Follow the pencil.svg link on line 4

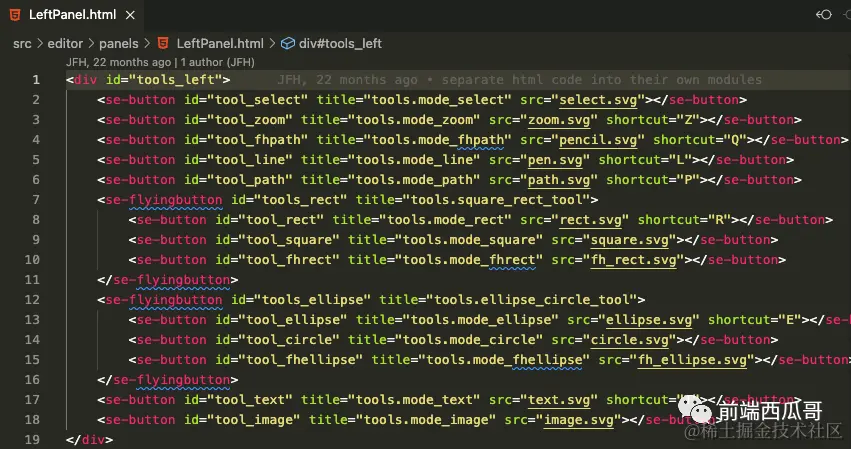click(598, 140)
